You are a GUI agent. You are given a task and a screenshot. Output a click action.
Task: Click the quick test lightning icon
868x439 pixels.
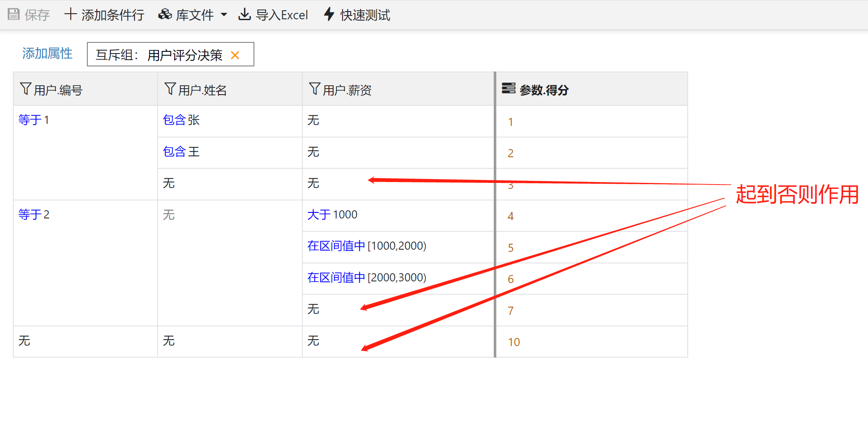[x=329, y=15]
